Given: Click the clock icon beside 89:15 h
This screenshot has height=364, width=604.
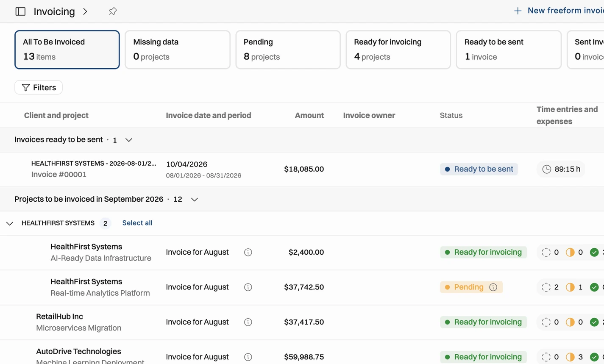Looking at the screenshot, I should (547, 169).
